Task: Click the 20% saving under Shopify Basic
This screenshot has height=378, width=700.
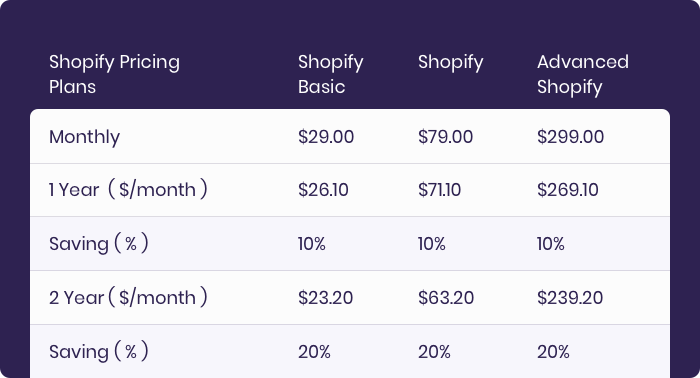Action: pyautogui.click(x=314, y=352)
